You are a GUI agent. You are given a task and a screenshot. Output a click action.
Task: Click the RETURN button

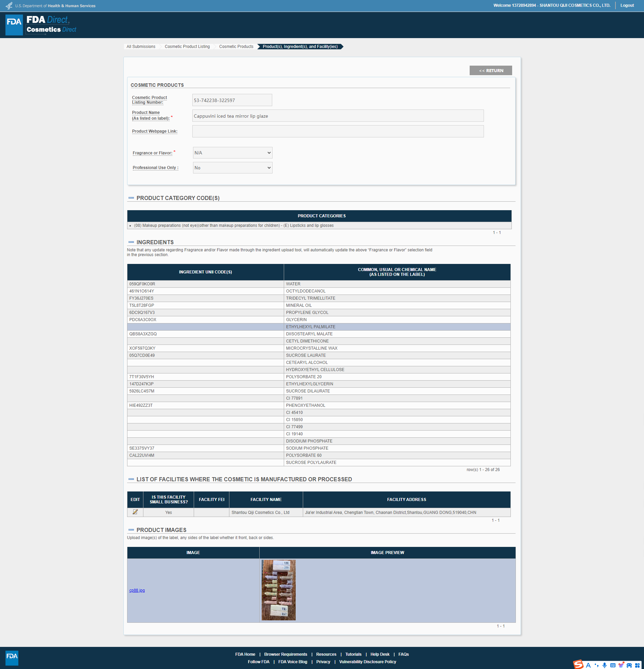490,70
